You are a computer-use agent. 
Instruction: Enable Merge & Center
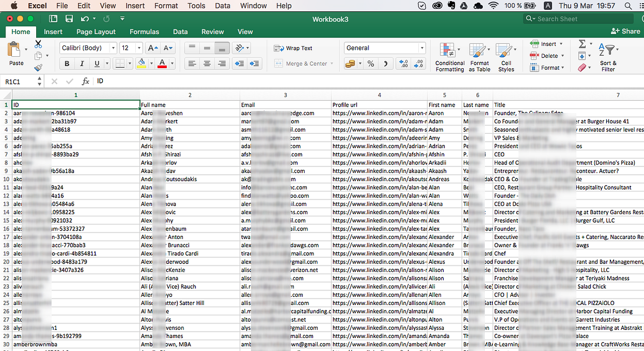pos(303,63)
